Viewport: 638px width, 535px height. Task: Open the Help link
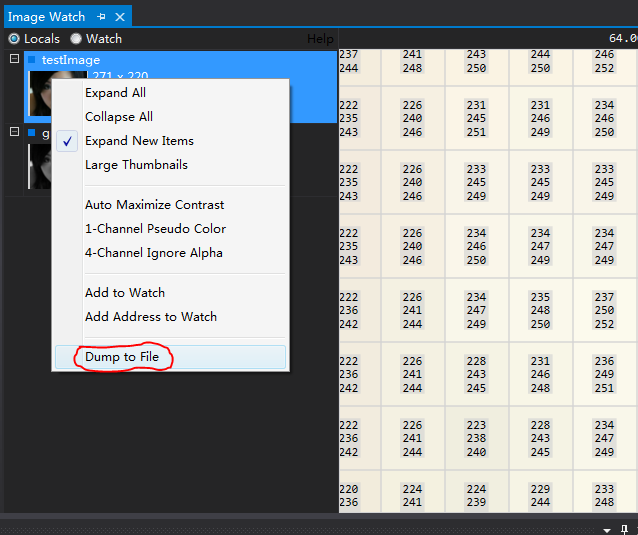pyautogui.click(x=320, y=39)
